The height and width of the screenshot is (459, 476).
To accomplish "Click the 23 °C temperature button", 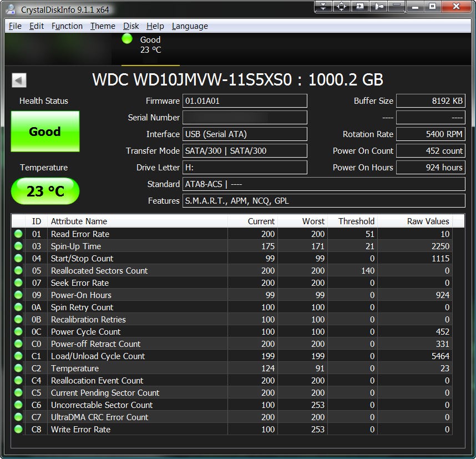I will 45,191.
